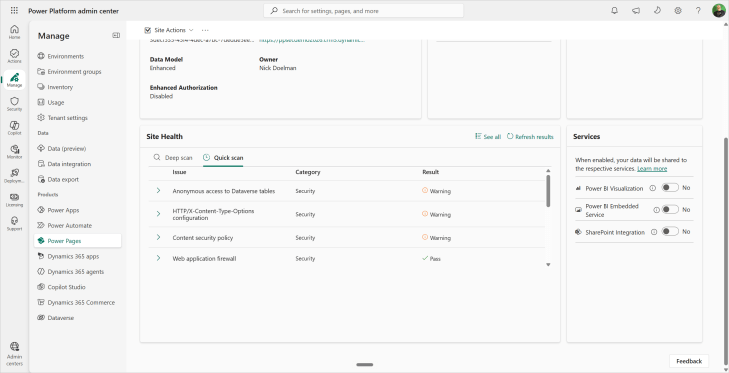Open settings gear icon
Viewport: 729px width, 373px height.
[x=678, y=10]
